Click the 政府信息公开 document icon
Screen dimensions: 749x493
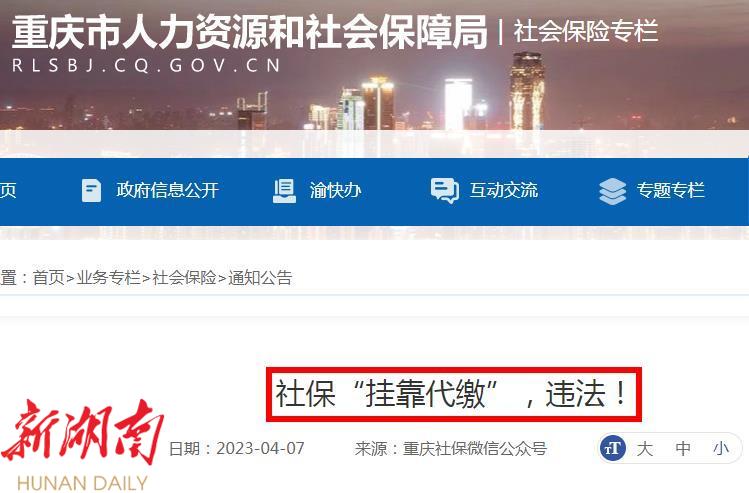pos(91,190)
